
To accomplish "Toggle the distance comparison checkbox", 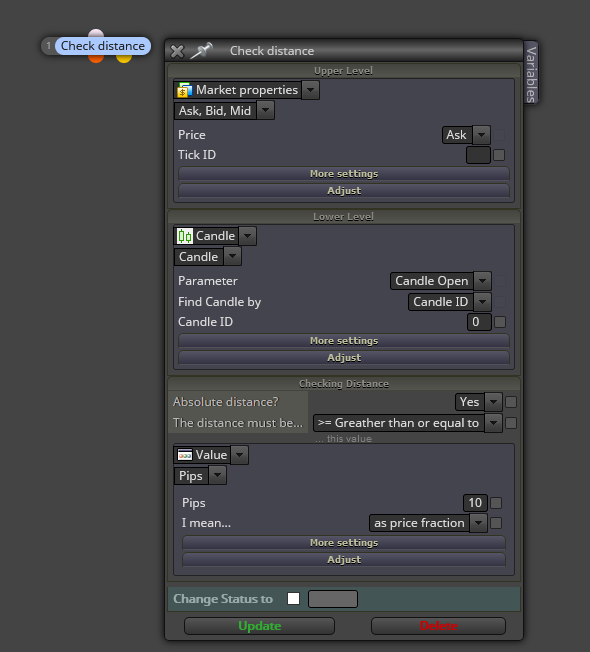I will click(x=511, y=423).
